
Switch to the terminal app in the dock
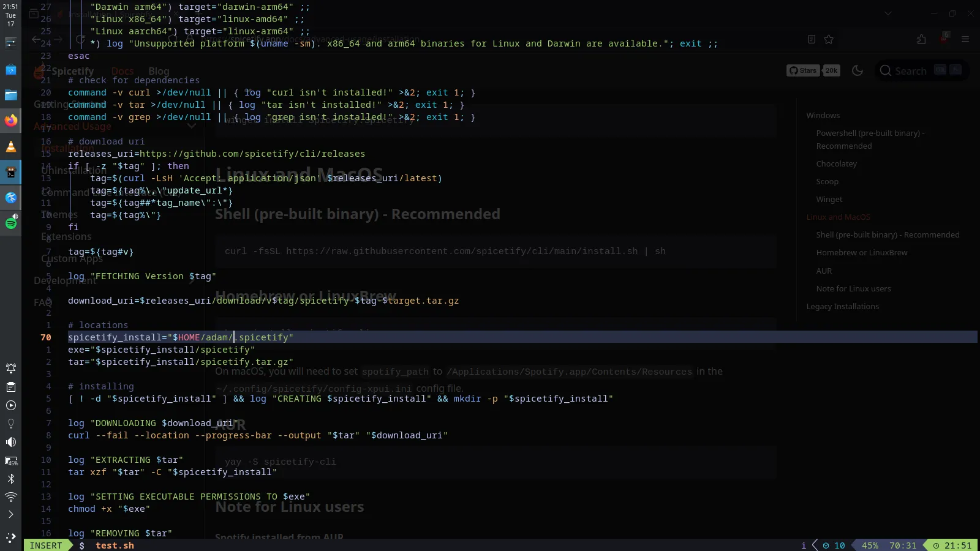pyautogui.click(x=11, y=172)
